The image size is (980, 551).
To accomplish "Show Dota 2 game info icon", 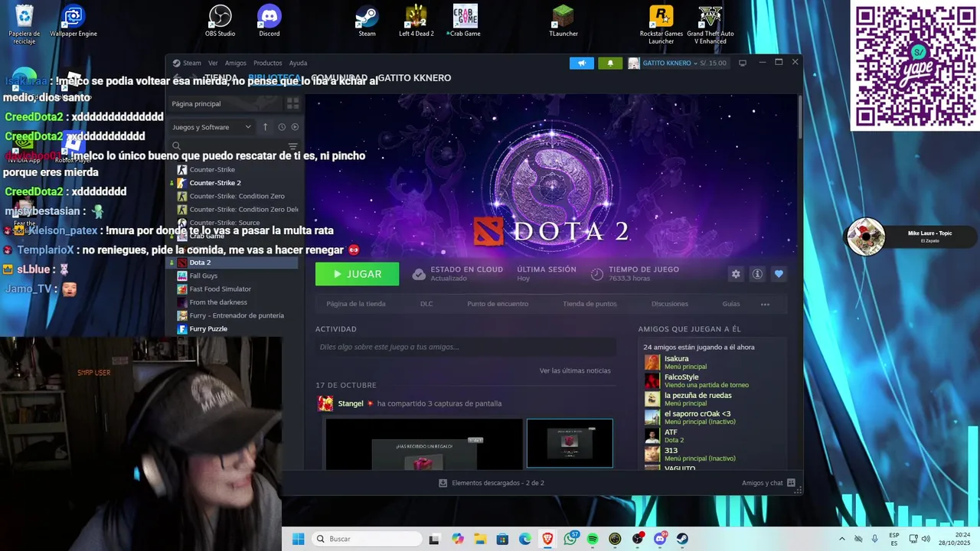I will point(757,274).
